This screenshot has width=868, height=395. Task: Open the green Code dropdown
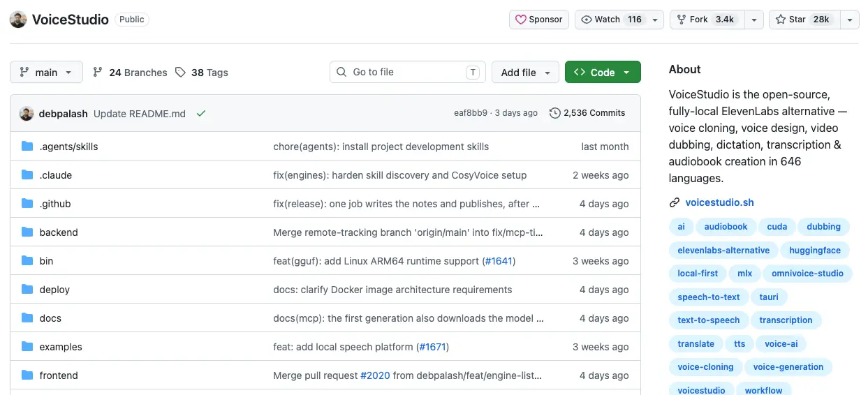pos(603,72)
